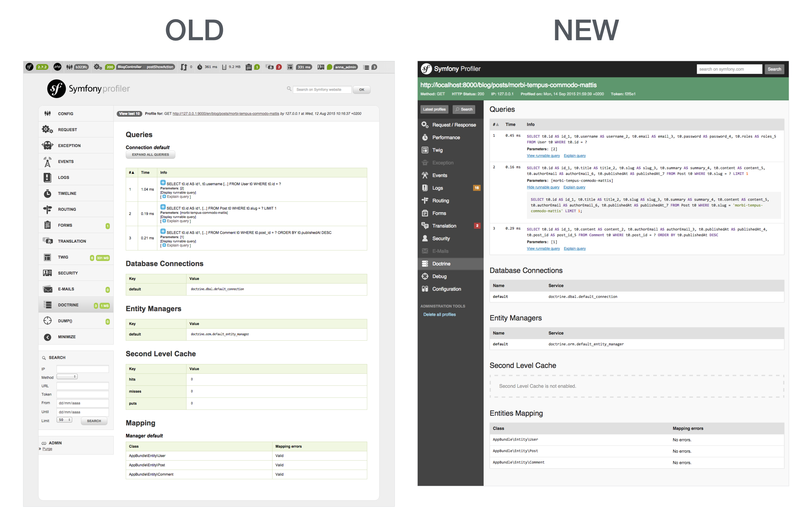Open the Security user icon in new sidebar

click(x=425, y=238)
